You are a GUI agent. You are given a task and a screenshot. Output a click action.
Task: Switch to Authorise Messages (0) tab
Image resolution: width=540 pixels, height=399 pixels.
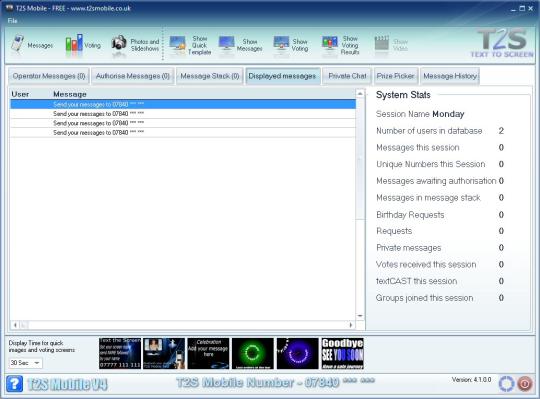coord(133,76)
